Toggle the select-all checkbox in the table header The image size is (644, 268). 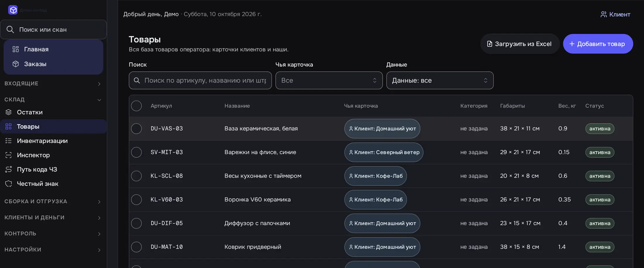(136, 106)
